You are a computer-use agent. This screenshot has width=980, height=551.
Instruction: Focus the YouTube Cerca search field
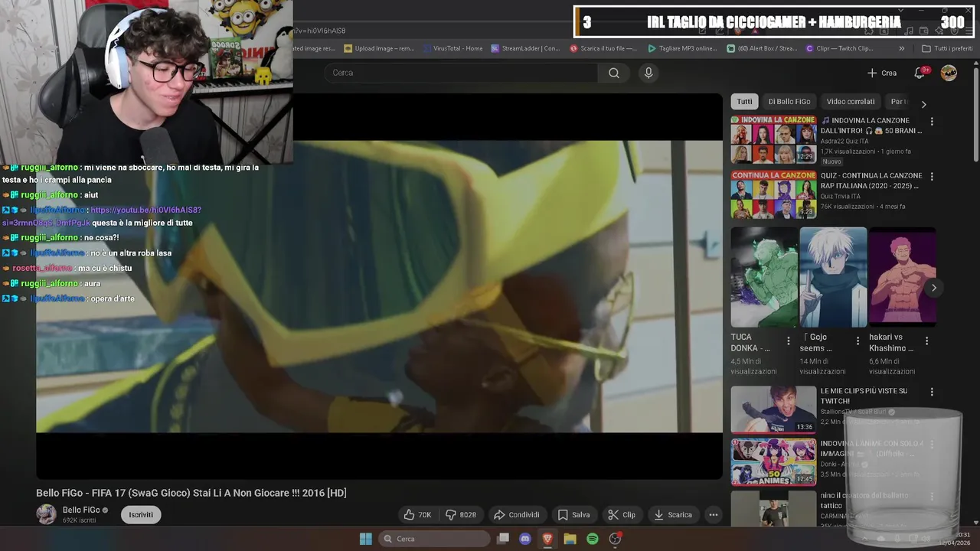pos(461,73)
